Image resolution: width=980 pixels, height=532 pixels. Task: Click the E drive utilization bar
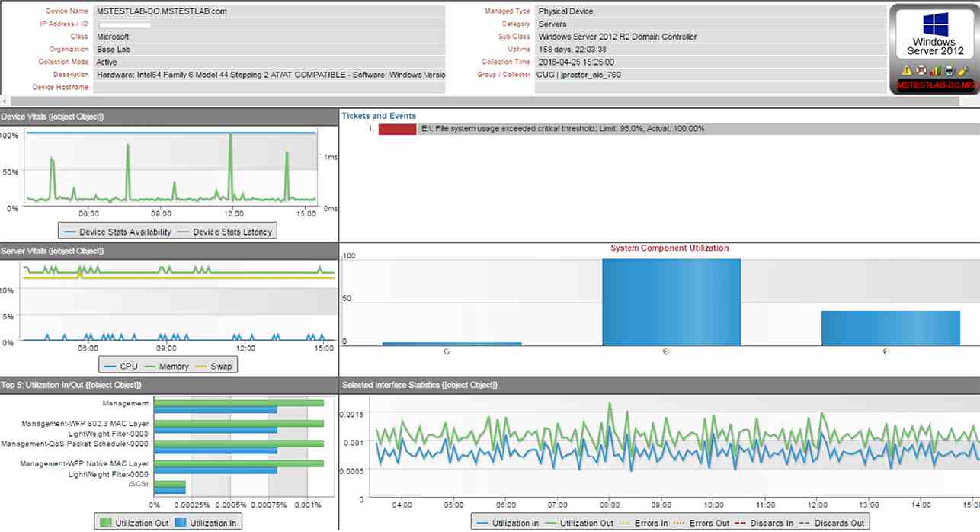click(x=671, y=302)
